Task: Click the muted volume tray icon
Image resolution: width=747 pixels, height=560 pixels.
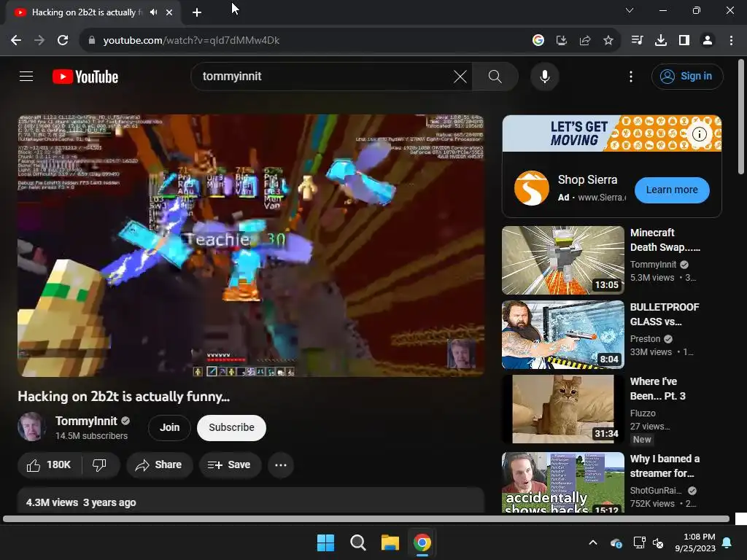Action: (658, 542)
